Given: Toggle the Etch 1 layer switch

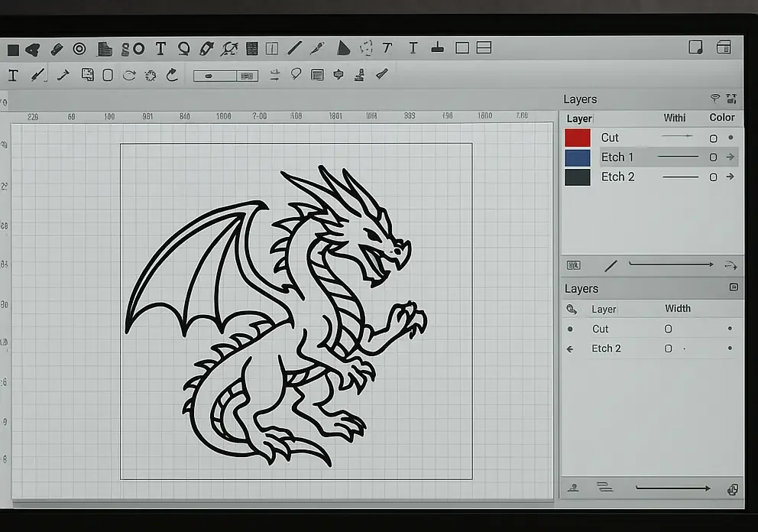Looking at the screenshot, I should pyautogui.click(x=713, y=157).
